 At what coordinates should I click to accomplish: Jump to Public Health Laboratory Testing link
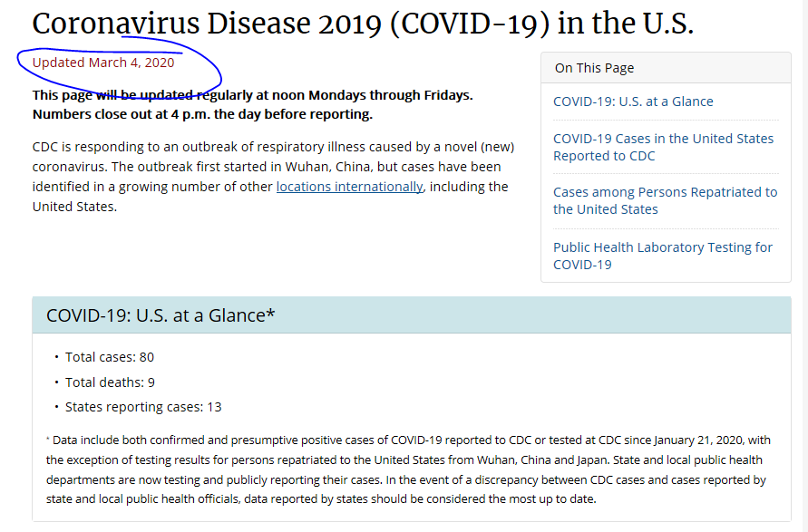click(663, 256)
